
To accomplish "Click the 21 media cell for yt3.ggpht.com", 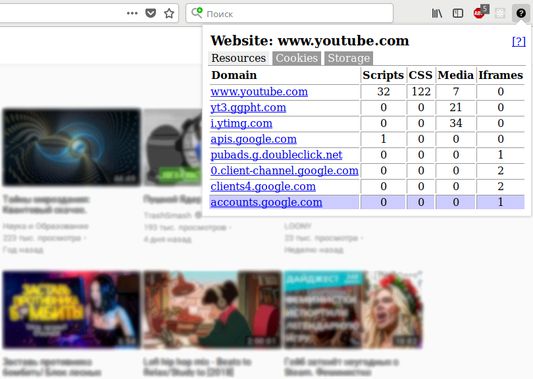I will pos(455,108).
